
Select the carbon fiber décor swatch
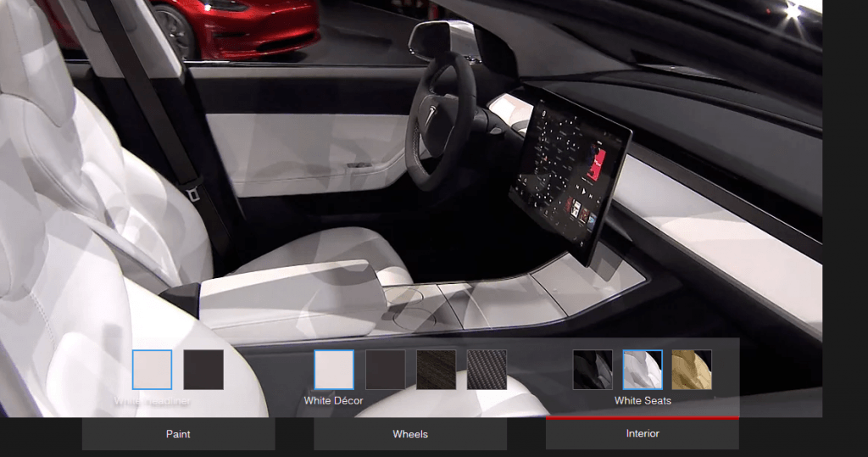click(487, 370)
